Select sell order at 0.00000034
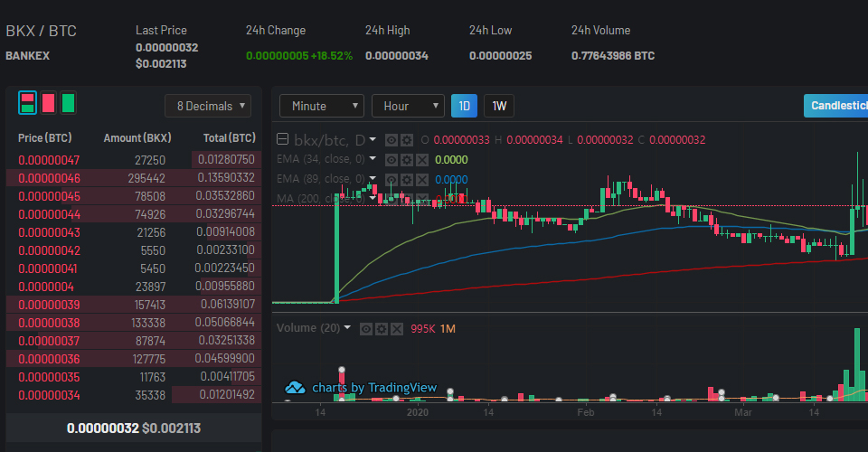The image size is (868, 452). click(134, 395)
